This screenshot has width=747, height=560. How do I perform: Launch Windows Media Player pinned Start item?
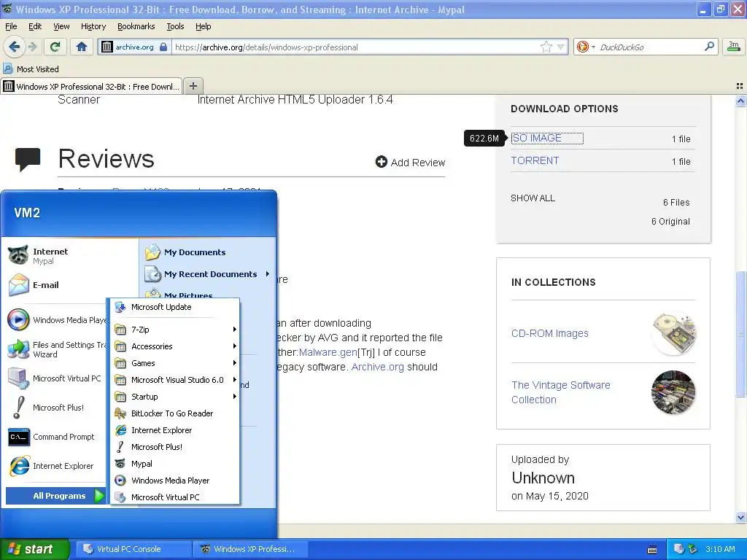(x=56, y=320)
